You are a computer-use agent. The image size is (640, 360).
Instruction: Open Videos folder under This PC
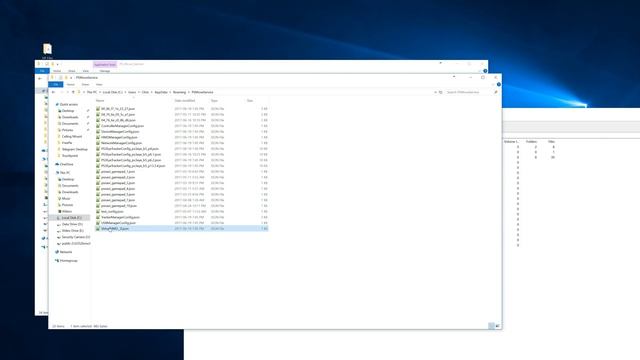click(67, 211)
